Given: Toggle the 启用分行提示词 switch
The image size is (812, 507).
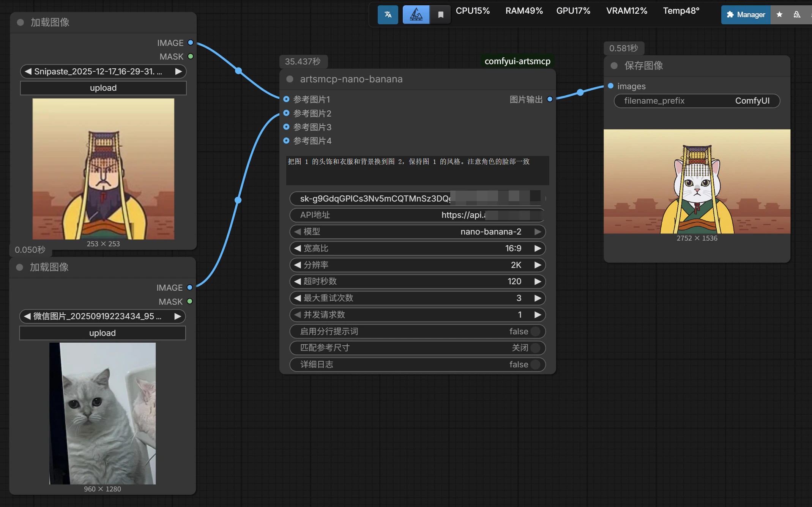Looking at the screenshot, I should [x=535, y=331].
